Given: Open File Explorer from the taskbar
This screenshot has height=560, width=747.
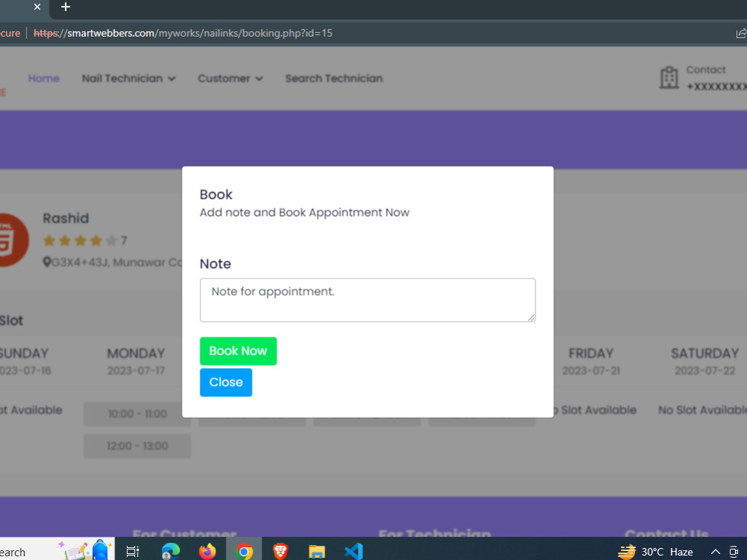Looking at the screenshot, I should (317, 552).
